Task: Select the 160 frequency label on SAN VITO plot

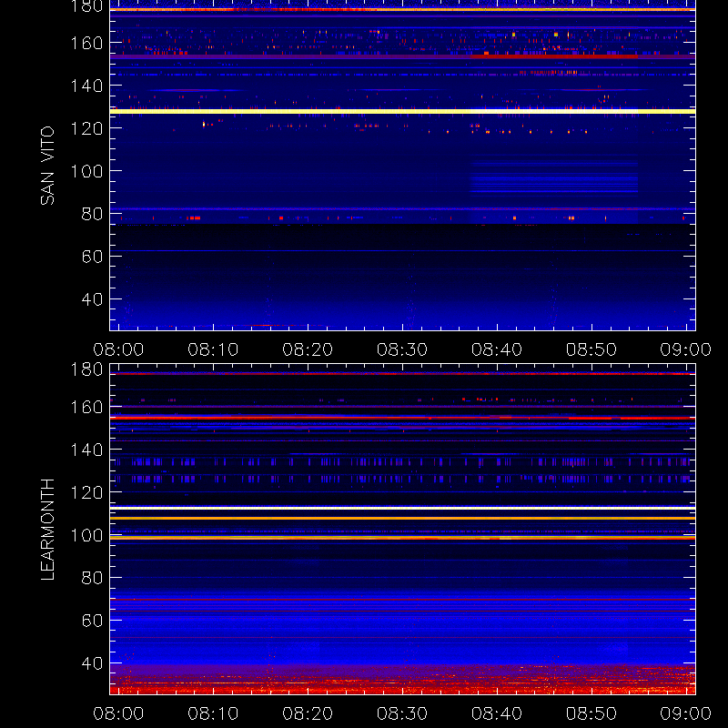Action: click(86, 43)
